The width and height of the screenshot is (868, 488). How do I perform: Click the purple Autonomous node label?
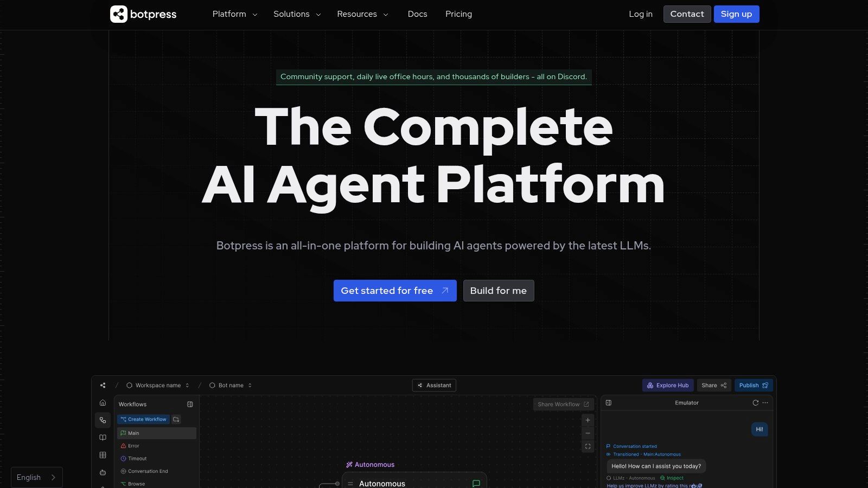coord(370,465)
